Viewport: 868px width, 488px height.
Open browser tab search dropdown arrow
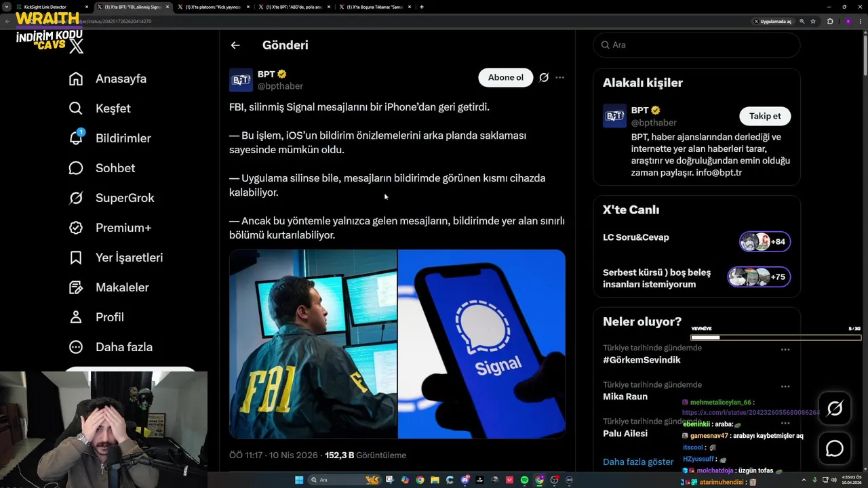[6, 7]
